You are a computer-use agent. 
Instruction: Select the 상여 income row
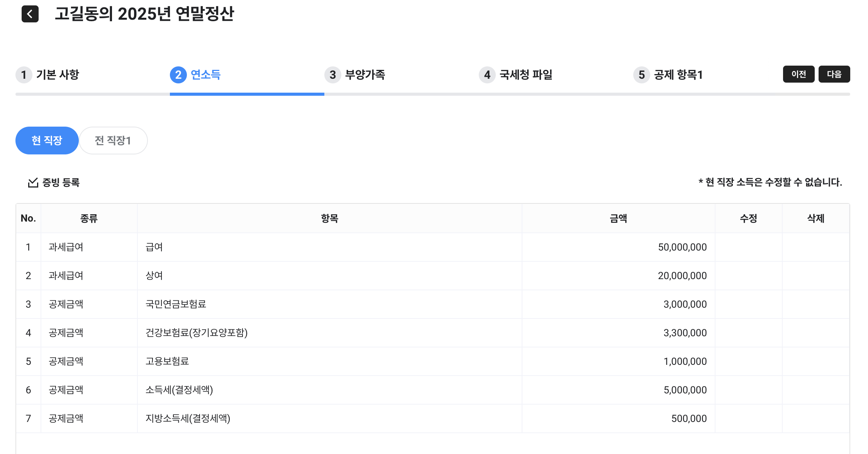coord(154,276)
